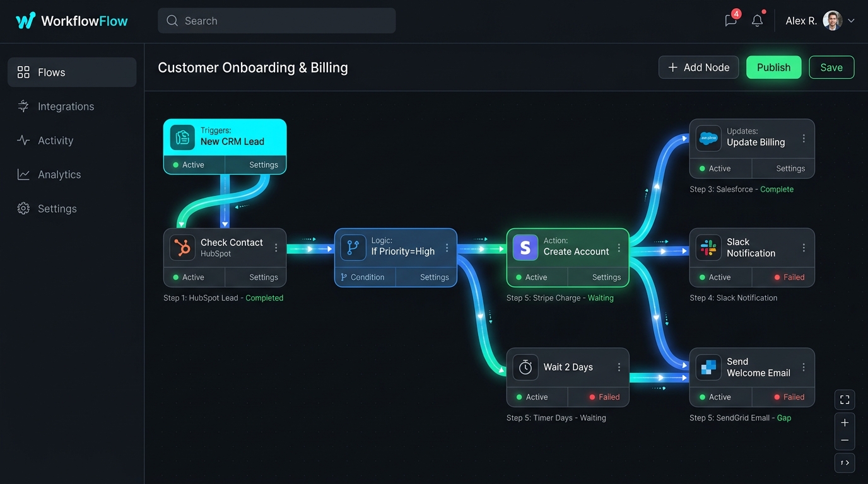Open the notifications bell icon

pyautogui.click(x=758, y=20)
